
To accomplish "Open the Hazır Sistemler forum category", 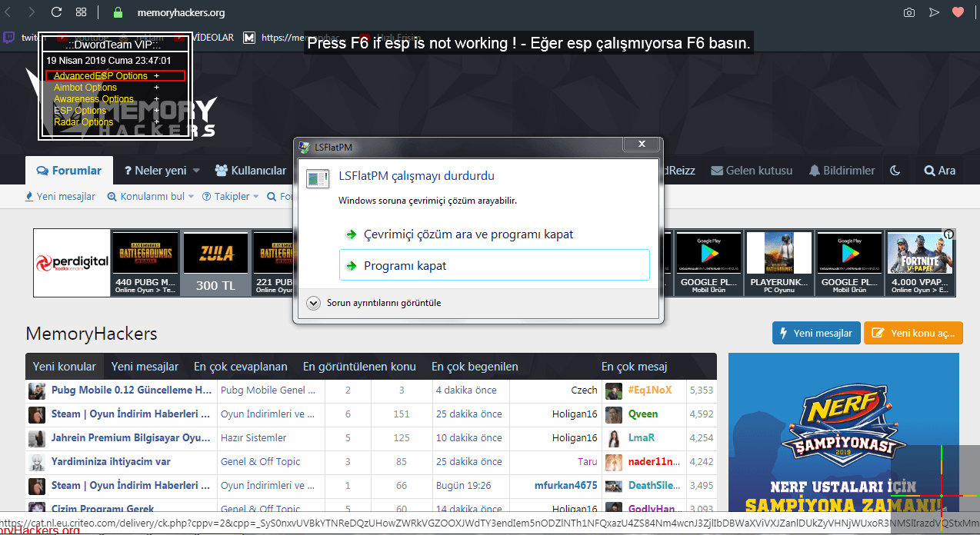I will pyautogui.click(x=253, y=438).
